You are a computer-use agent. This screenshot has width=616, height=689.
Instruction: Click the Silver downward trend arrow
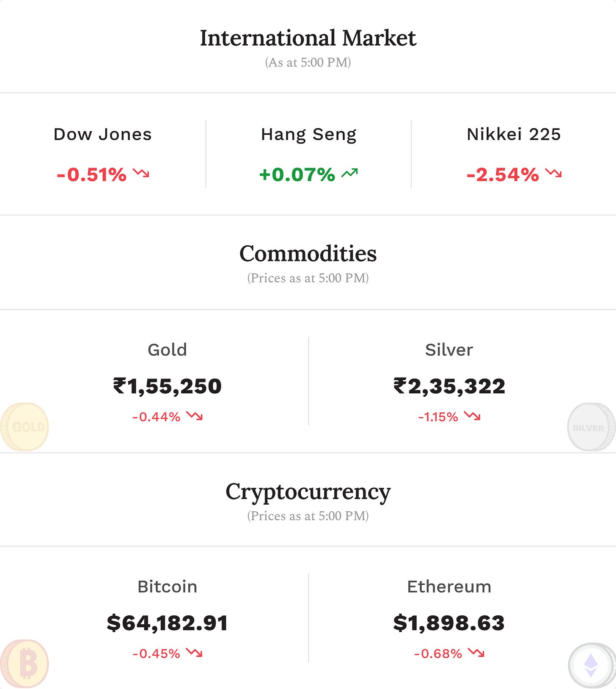472,416
